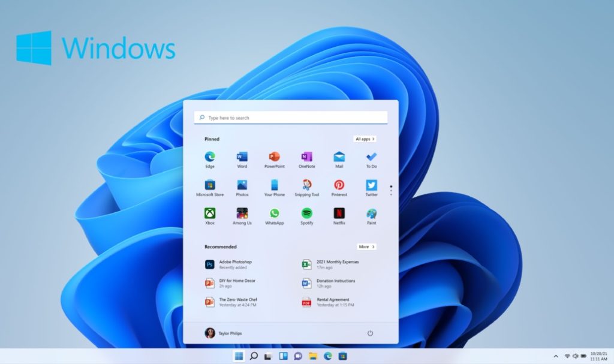Image resolution: width=614 pixels, height=364 pixels.
Task: Open OneNote pinned app
Action: [306, 160]
